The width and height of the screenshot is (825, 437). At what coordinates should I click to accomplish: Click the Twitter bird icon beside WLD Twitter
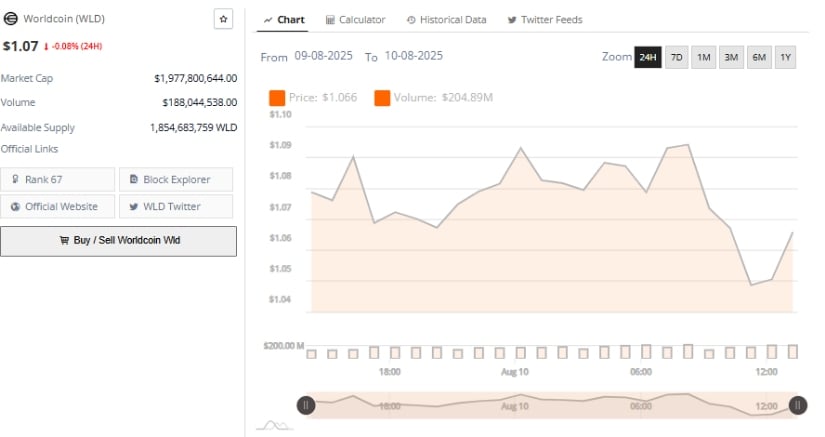point(134,207)
